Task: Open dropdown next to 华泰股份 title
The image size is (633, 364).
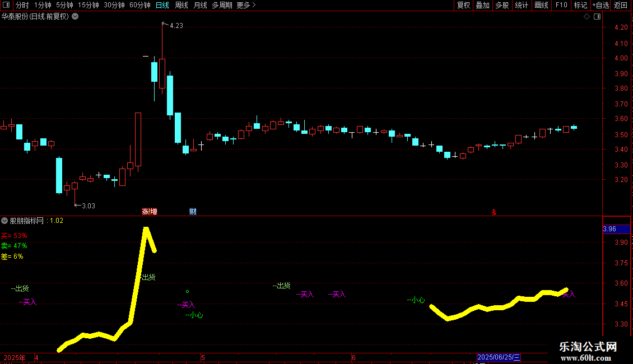Action: (75, 17)
